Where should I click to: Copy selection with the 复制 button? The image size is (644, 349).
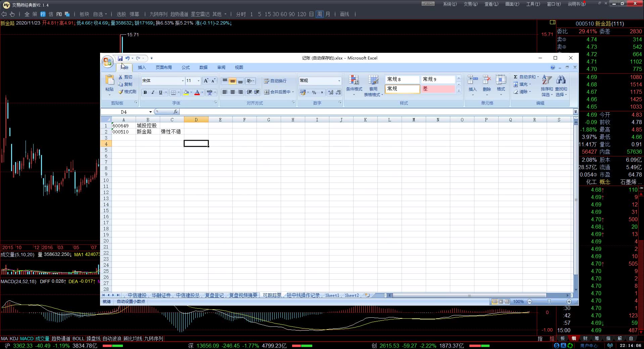click(125, 84)
